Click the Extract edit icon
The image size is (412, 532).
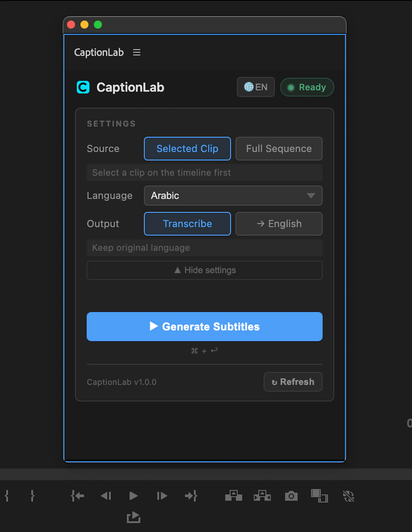coord(262,495)
